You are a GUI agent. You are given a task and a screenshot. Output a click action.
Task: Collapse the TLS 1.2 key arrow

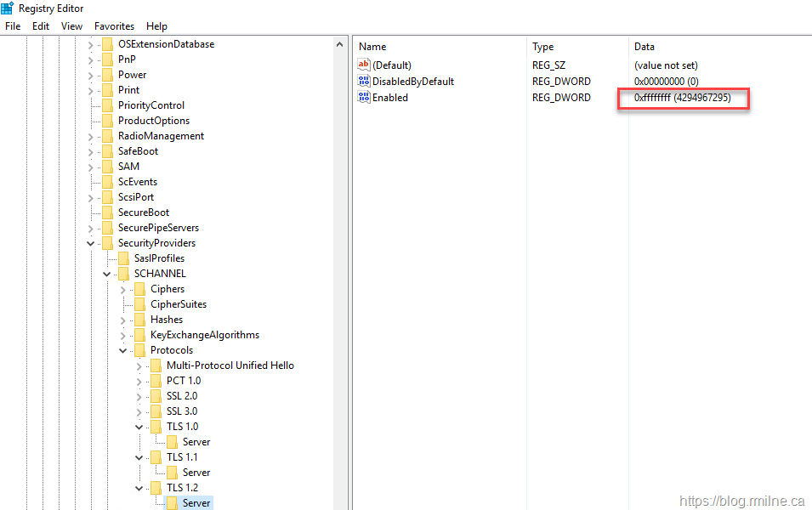point(139,488)
